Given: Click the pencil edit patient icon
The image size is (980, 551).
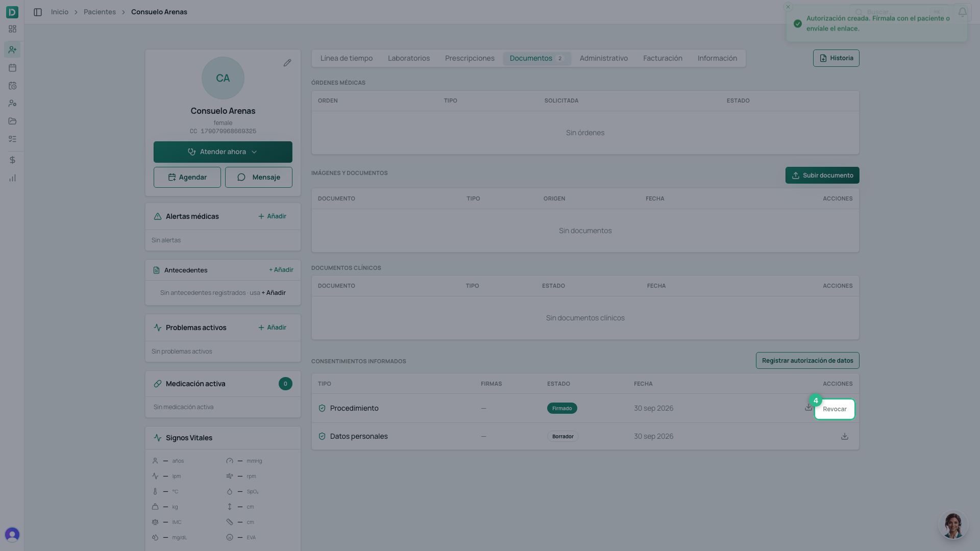Looking at the screenshot, I should (287, 63).
